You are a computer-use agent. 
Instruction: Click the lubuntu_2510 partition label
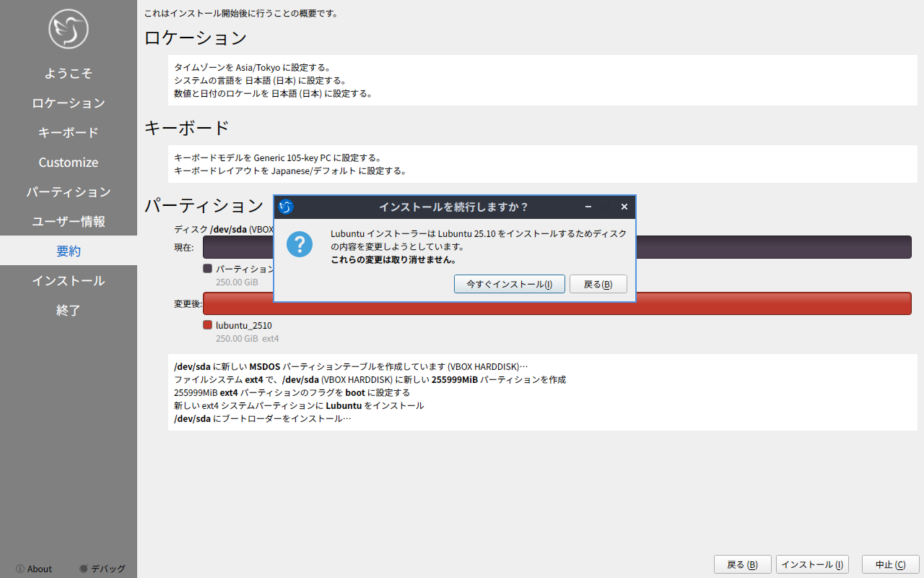244,326
